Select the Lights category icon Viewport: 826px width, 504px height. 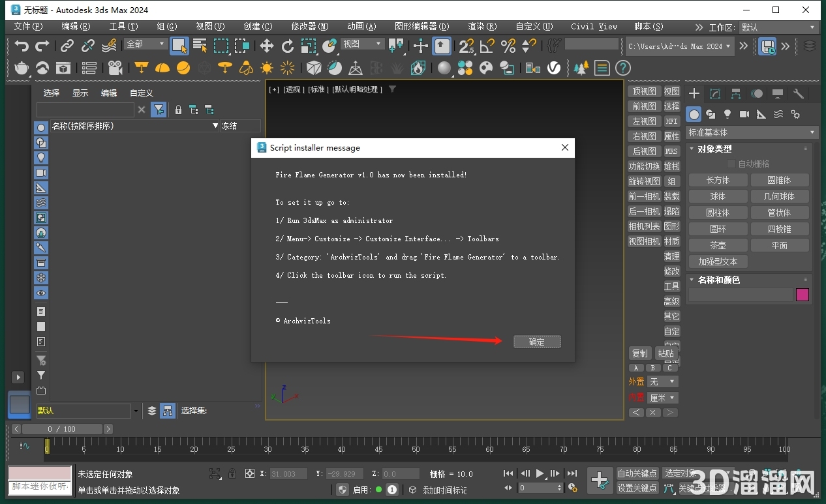tap(728, 115)
